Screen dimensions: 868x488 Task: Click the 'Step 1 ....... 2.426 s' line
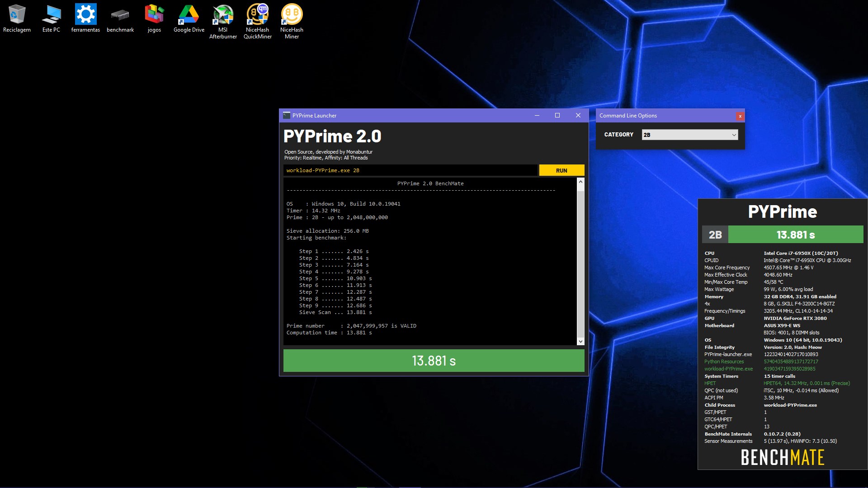click(334, 251)
